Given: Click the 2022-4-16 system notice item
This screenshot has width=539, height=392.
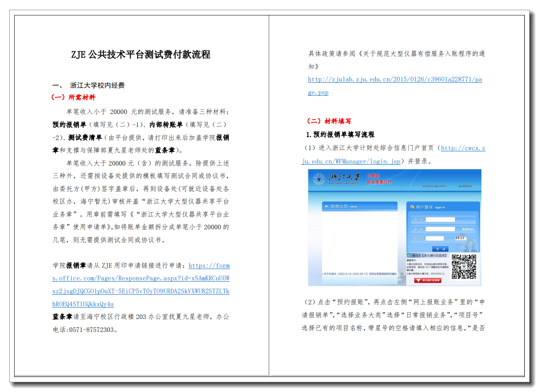Looking at the screenshot, I should (360, 274).
